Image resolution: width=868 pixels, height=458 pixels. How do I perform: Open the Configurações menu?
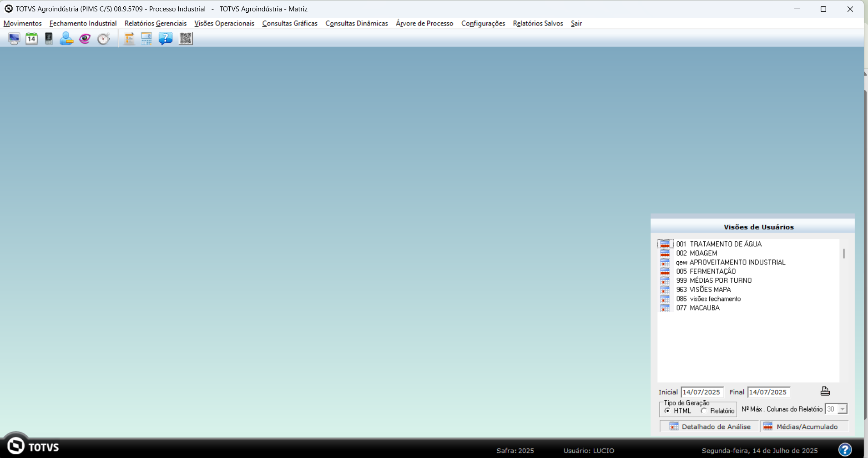point(483,23)
